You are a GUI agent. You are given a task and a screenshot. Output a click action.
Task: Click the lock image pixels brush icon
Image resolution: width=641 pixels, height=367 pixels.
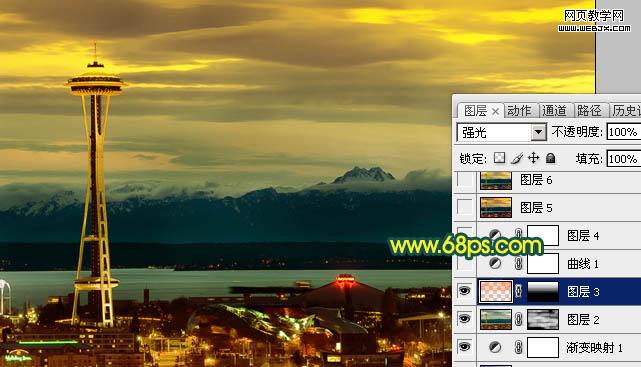click(x=517, y=158)
